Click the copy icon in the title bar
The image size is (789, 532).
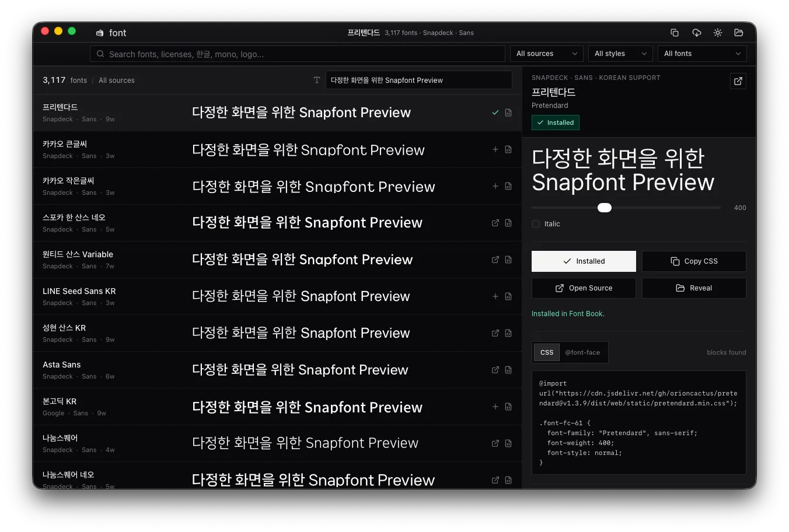pos(675,33)
